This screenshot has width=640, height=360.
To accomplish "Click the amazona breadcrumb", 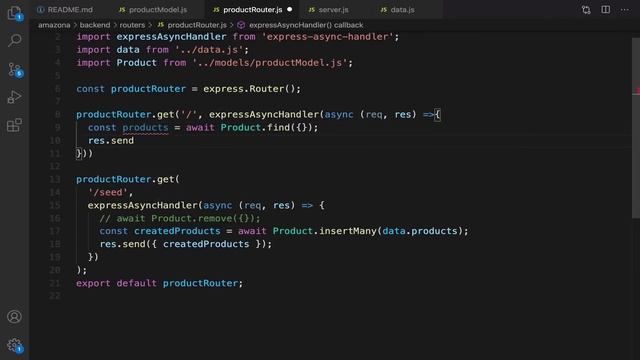I will [54, 25].
